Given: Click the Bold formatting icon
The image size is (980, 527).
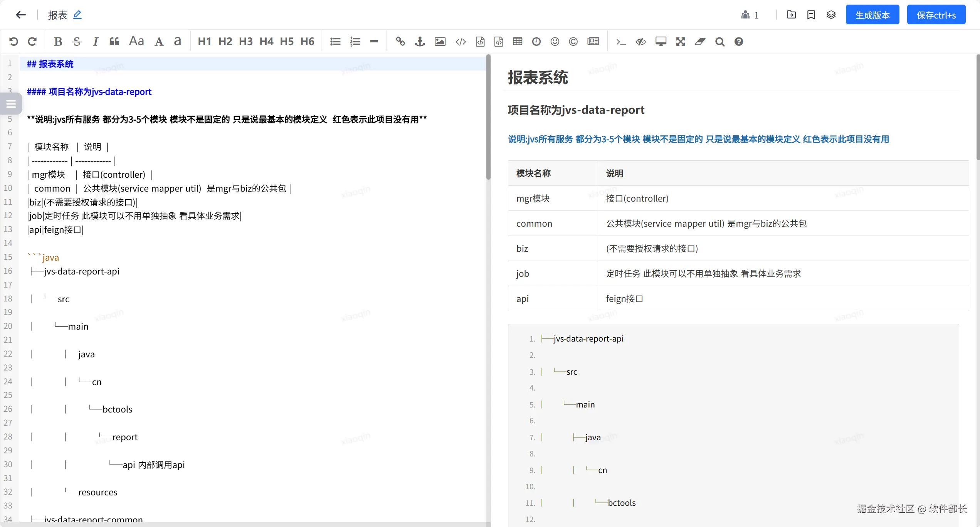Looking at the screenshot, I should pyautogui.click(x=58, y=42).
